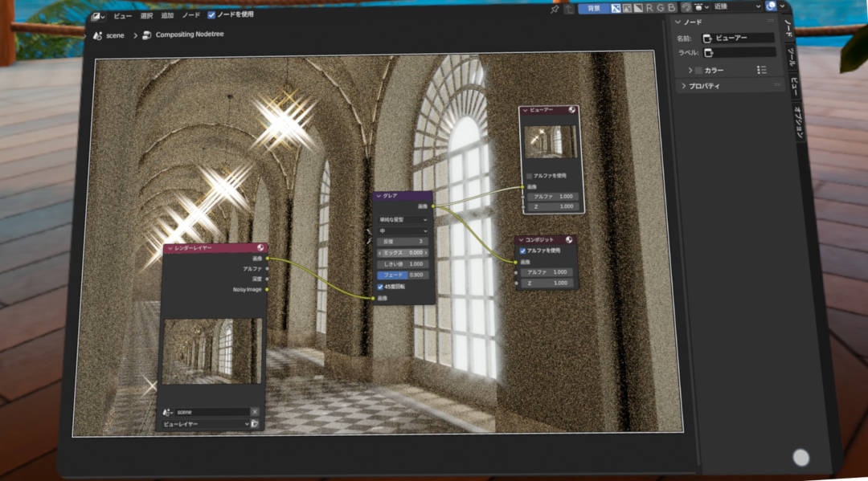Viewport: 868px width, 481px height.
Task: Click the レンダーレイヤー node preview sphere icon
Action: (x=260, y=247)
